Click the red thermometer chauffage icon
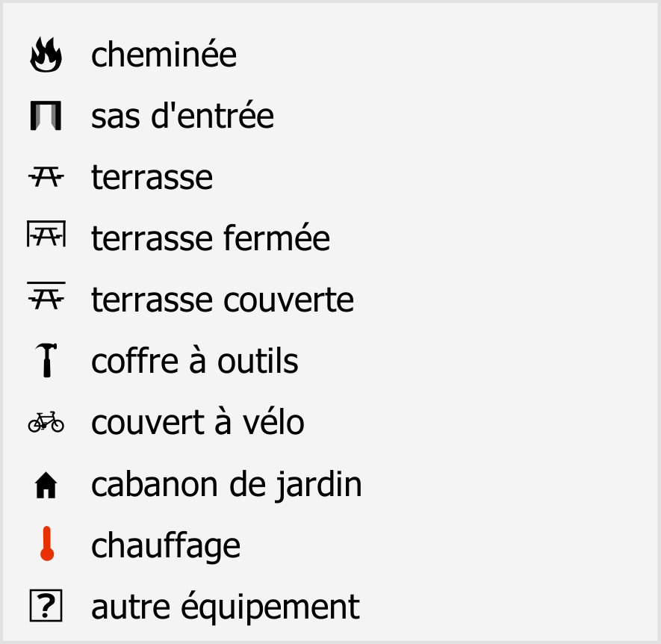661x644 pixels. 47,544
